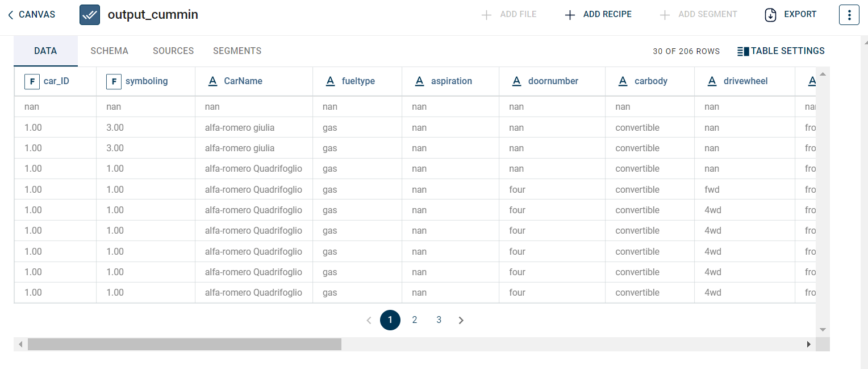This screenshot has height=369, width=868.
Task: Jump to page 3 of the table
Action: [439, 320]
